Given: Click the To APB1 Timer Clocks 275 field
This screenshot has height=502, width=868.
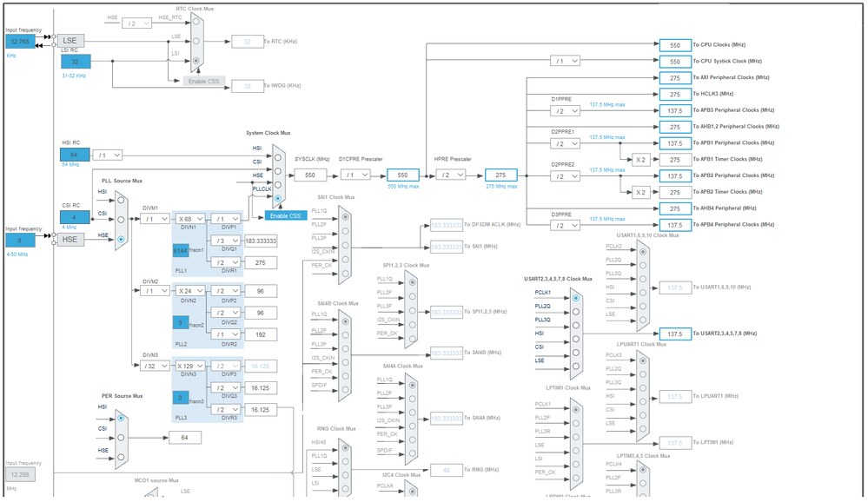Looking at the screenshot, I should pos(675,160).
